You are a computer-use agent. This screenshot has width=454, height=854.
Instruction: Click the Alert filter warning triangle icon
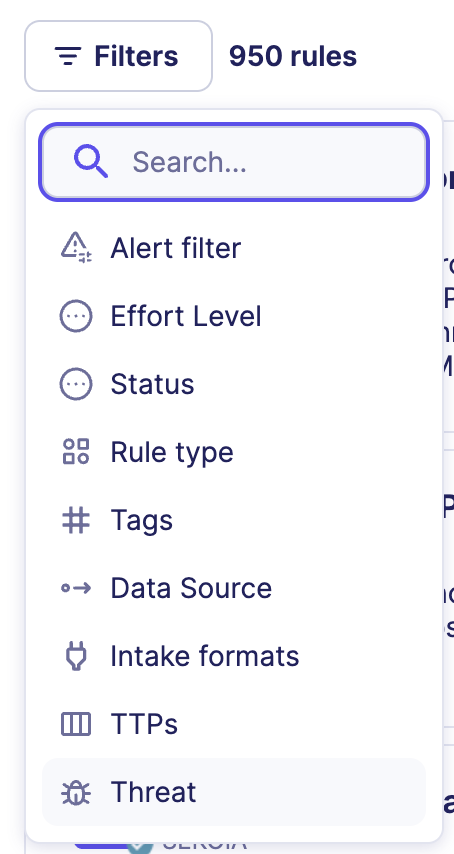(x=76, y=248)
